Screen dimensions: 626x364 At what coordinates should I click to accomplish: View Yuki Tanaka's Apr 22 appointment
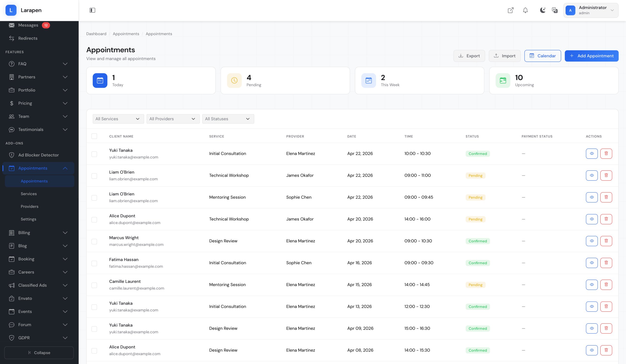(x=592, y=154)
